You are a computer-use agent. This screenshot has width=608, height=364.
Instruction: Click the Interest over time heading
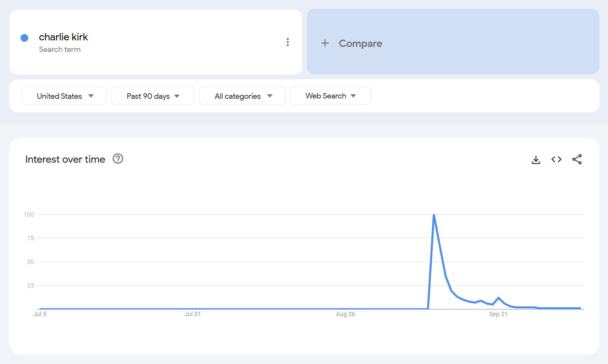pos(65,159)
